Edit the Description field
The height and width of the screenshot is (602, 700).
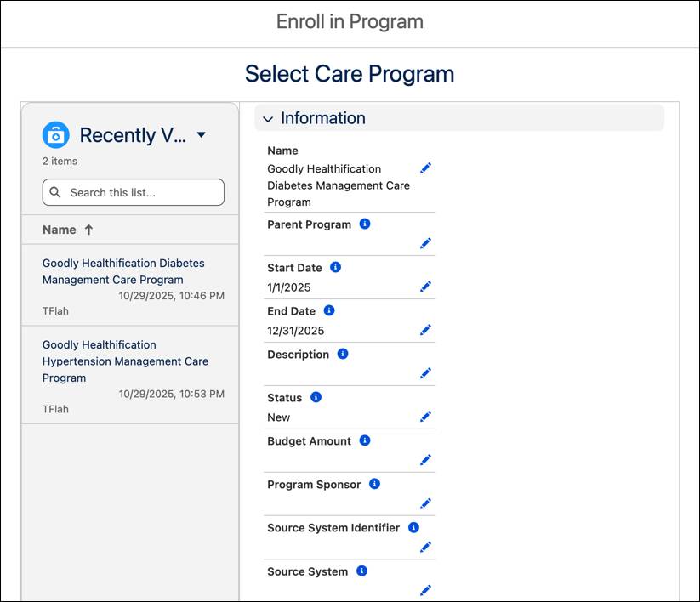[425, 373]
